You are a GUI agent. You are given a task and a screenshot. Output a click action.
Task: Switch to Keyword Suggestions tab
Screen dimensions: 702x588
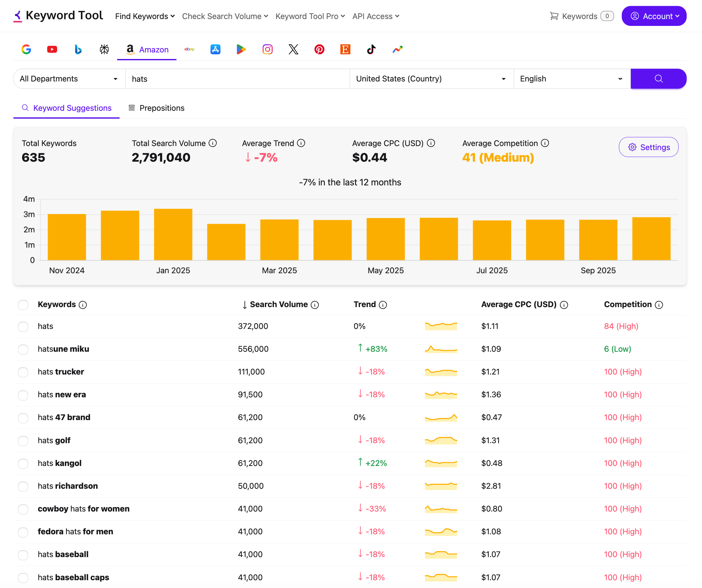(x=67, y=108)
